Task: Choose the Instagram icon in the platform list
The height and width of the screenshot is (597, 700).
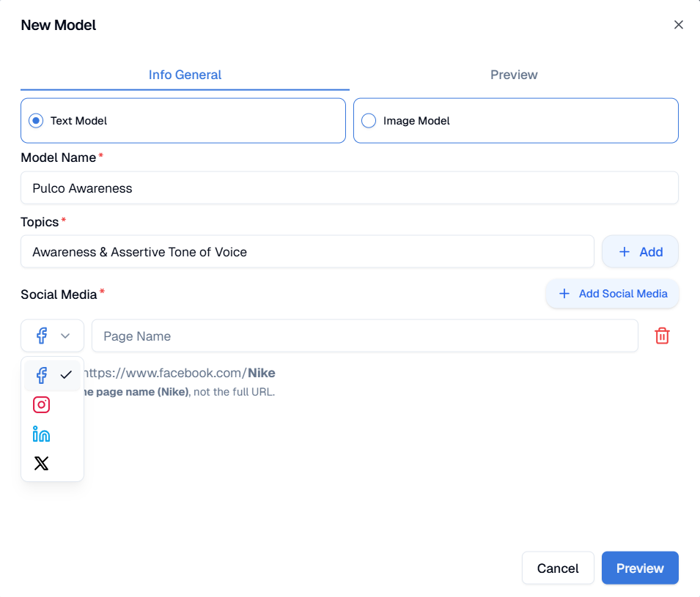Action: (42, 404)
